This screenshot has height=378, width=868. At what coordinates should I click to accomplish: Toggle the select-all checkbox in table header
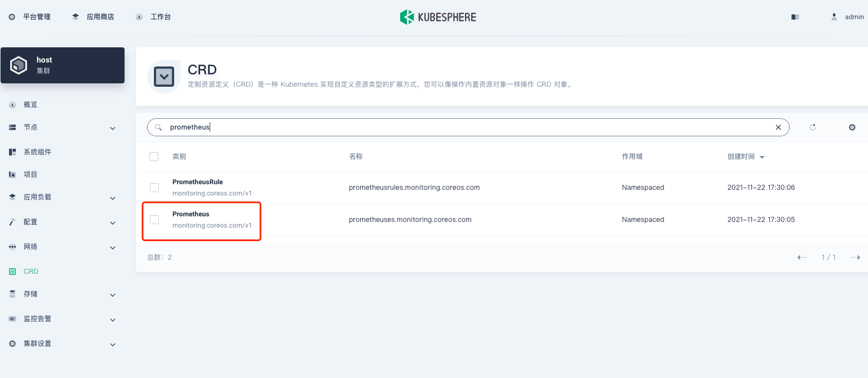coord(154,157)
